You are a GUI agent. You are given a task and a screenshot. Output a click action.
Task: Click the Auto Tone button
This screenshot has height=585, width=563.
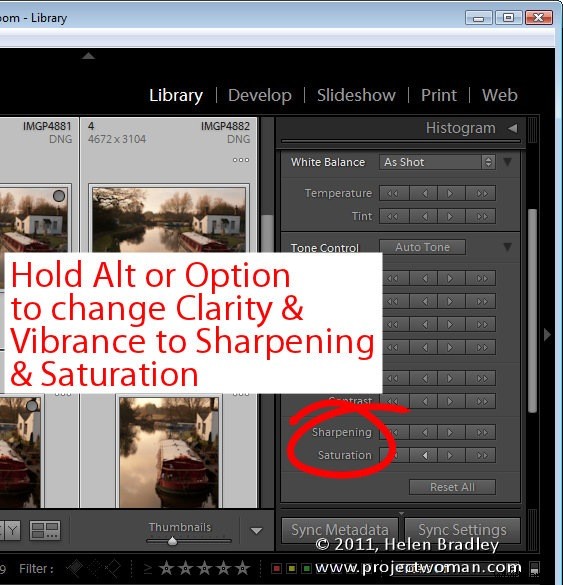click(422, 247)
